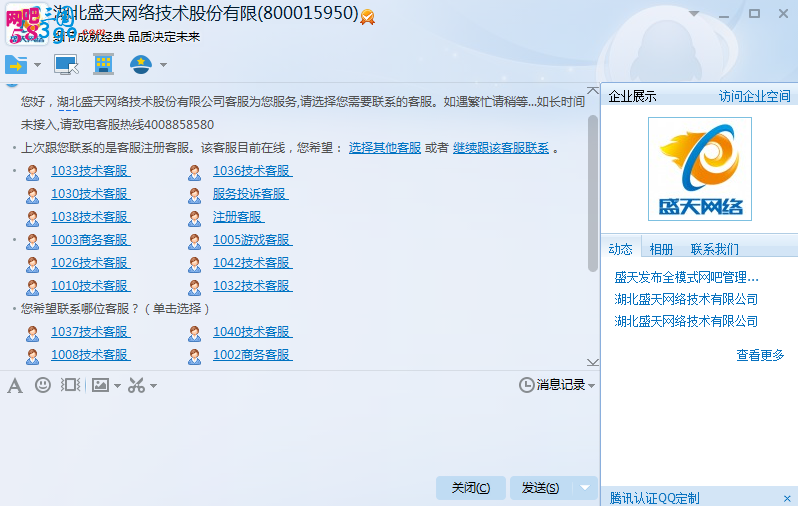Click the 关闭(C) button
This screenshot has height=506, width=798.
(471, 488)
